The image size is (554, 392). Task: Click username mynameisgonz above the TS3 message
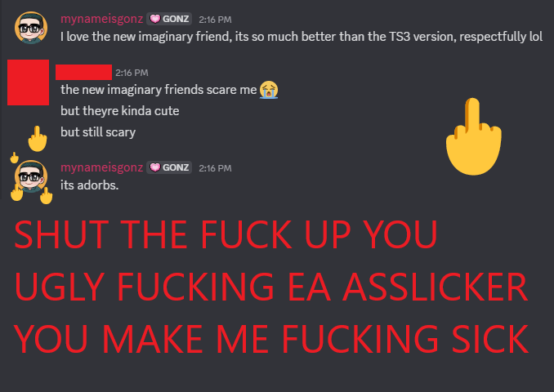(102, 19)
